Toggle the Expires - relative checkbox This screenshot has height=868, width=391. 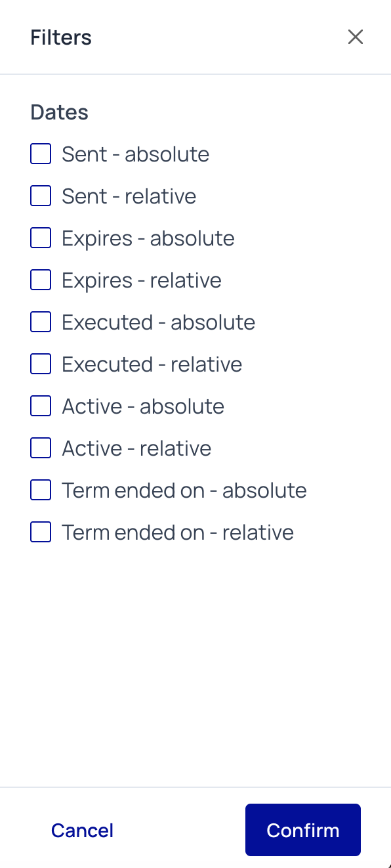click(x=41, y=280)
